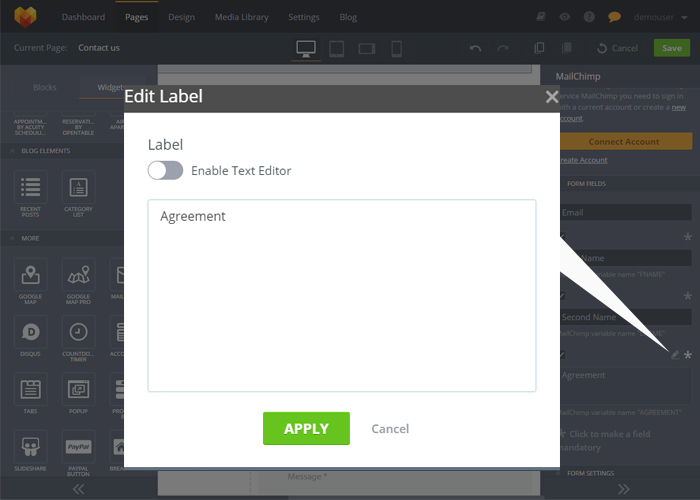The height and width of the screenshot is (500, 700).
Task: Toggle mandatory asterisk above Second Name field
Action: pyautogui.click(x=688, y=296)
